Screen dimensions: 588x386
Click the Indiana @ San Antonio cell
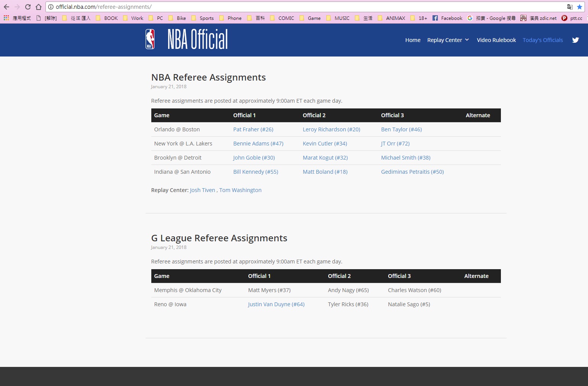182,172
